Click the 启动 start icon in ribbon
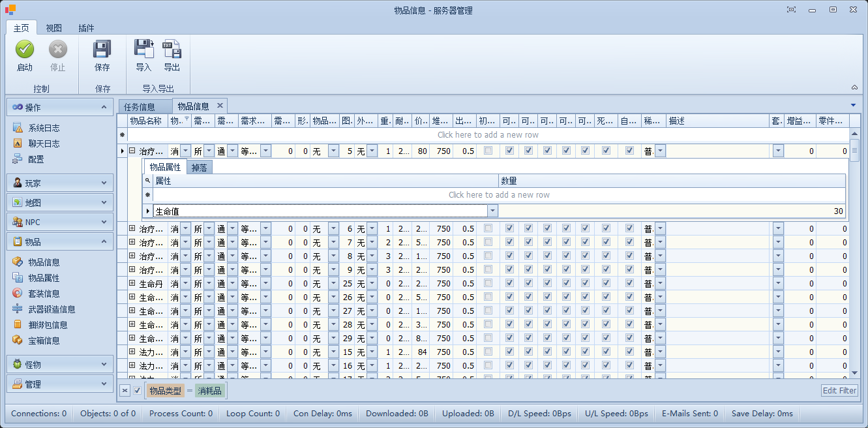 pyautogui.click(x=25, y=50)
